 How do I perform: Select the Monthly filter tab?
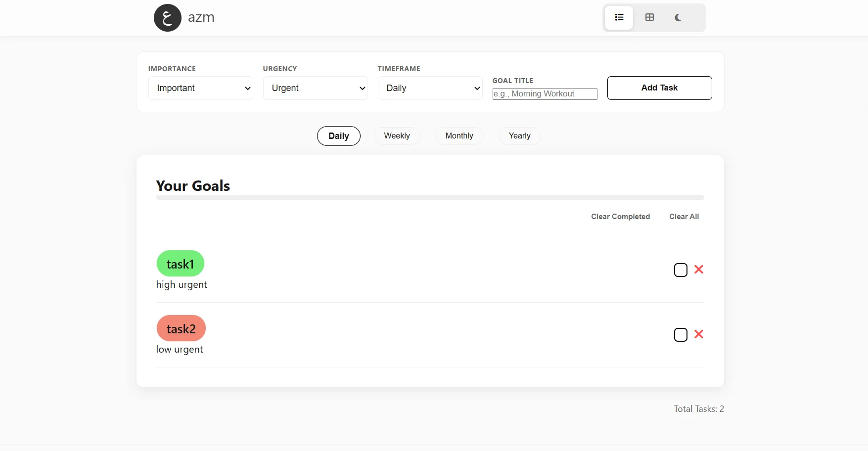pos(459,136)
